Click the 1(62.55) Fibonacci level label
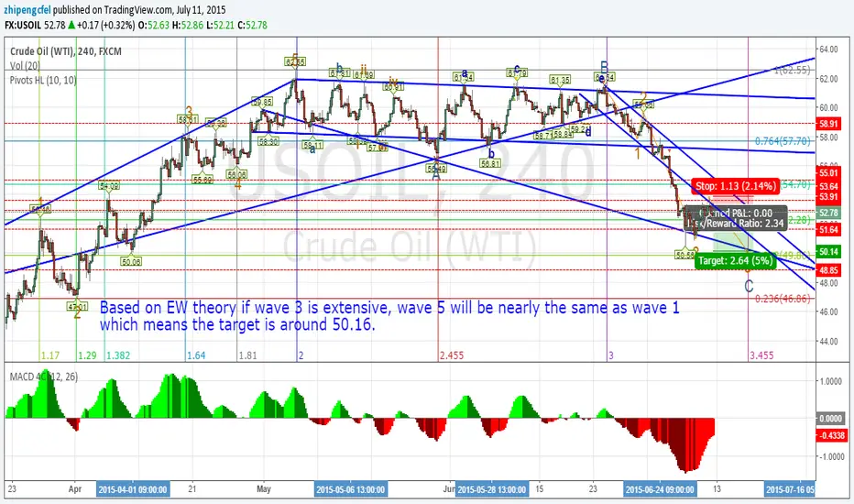Screen dimensions: 854x504 click(792, 70)
